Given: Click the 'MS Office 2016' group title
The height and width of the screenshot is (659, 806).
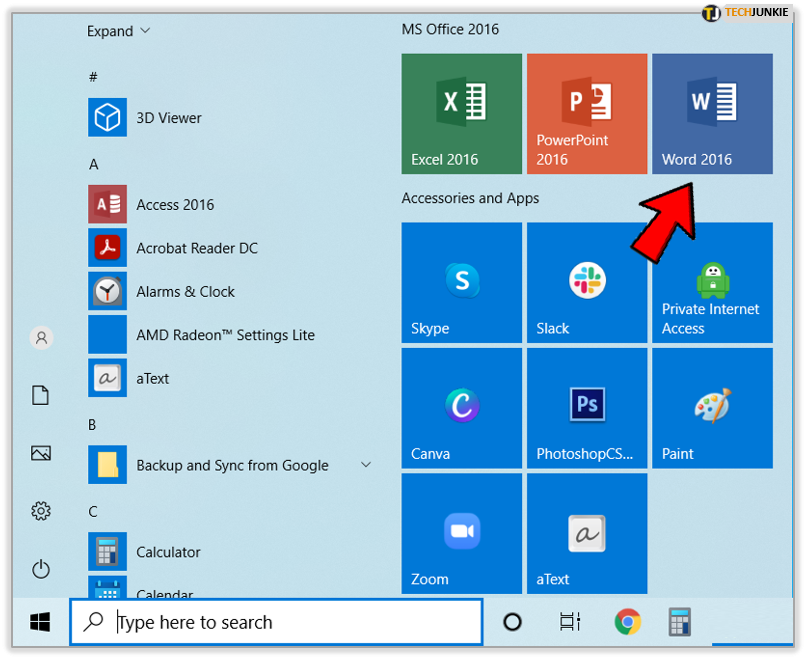Looking at the screenshot, I should 450,29.
